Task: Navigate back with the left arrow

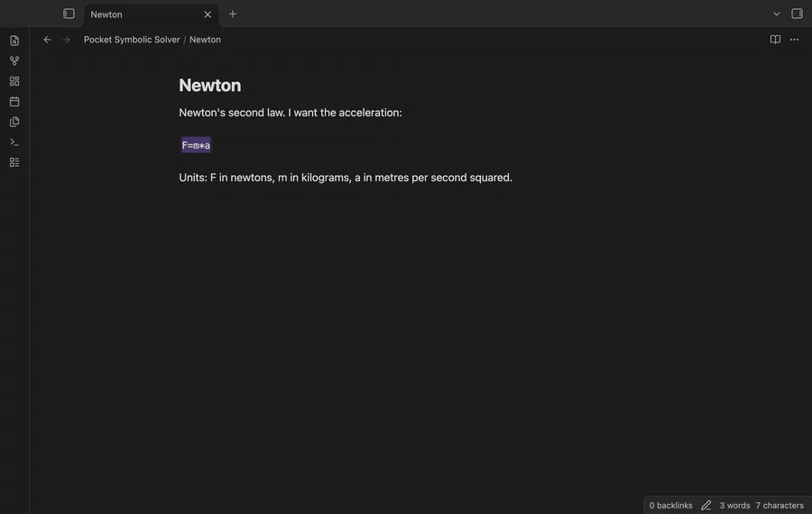Action: click(47, 40)
